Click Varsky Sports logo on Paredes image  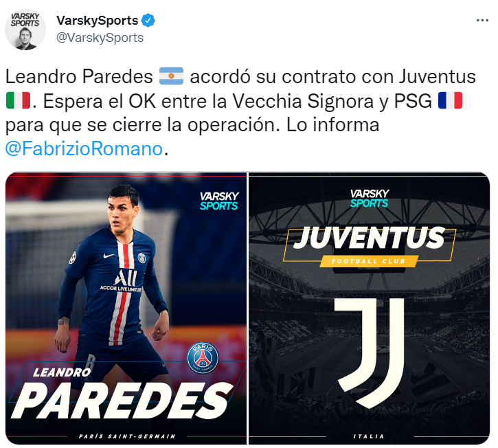[x=219, y=201]
